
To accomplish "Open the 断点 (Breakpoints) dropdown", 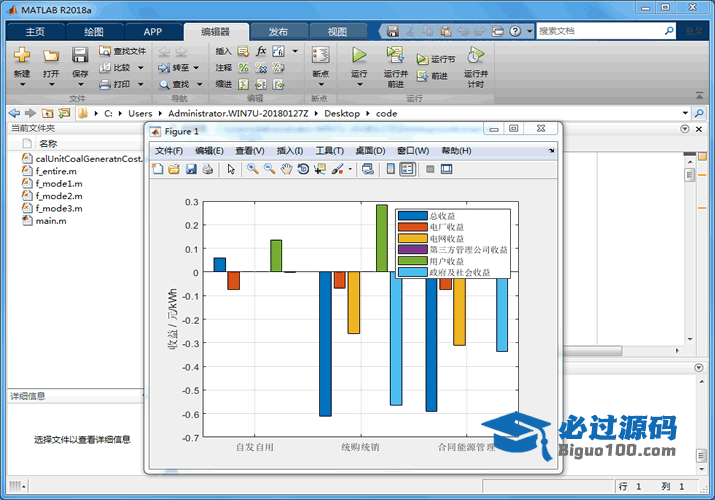I will 320,74.
